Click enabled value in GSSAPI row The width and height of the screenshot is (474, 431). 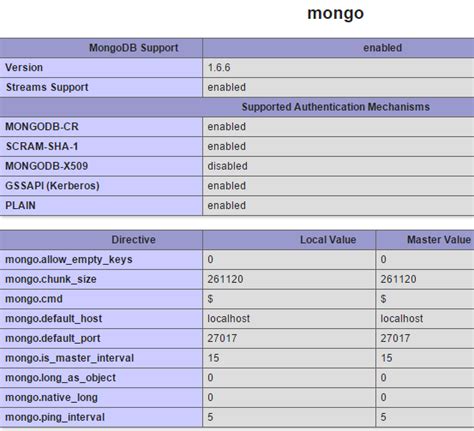point(227,186)
